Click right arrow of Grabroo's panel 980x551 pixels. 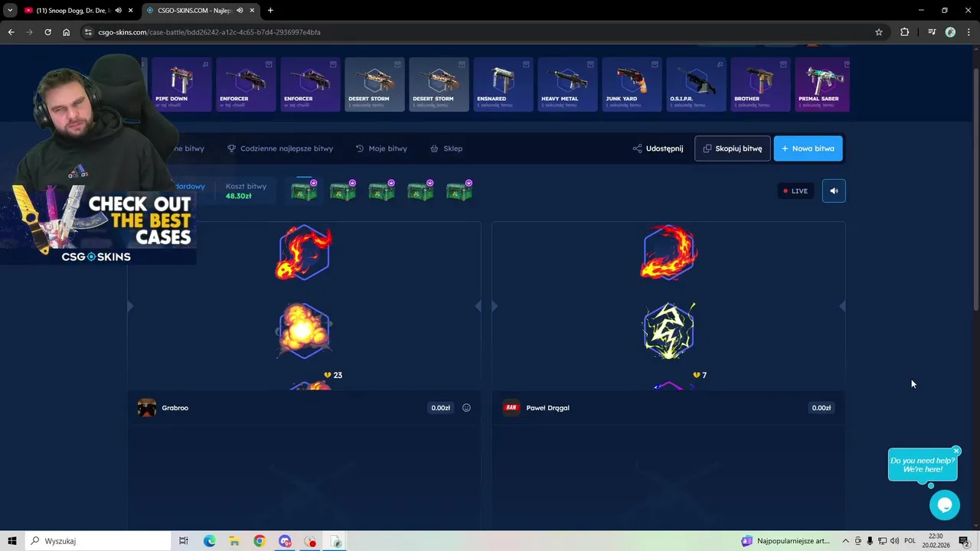coord(478,306)
